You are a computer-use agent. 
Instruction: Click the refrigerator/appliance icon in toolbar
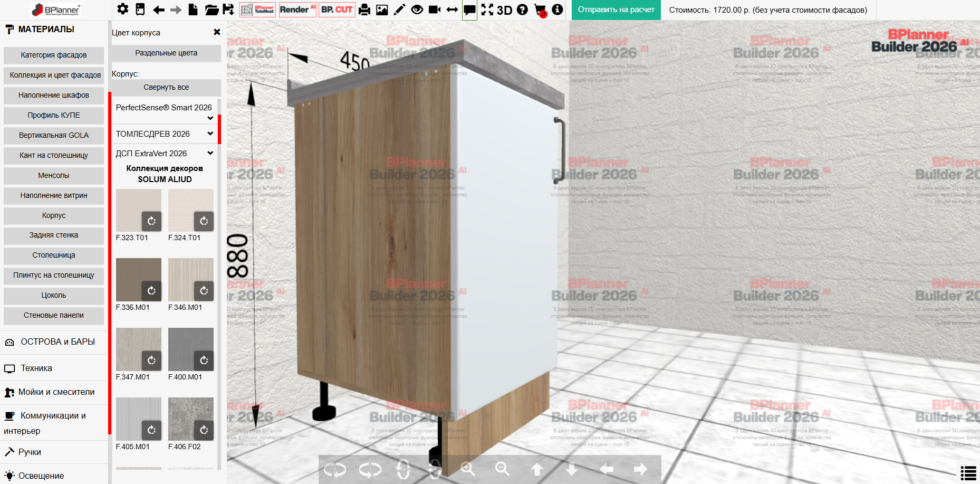(x=140, y=10)
